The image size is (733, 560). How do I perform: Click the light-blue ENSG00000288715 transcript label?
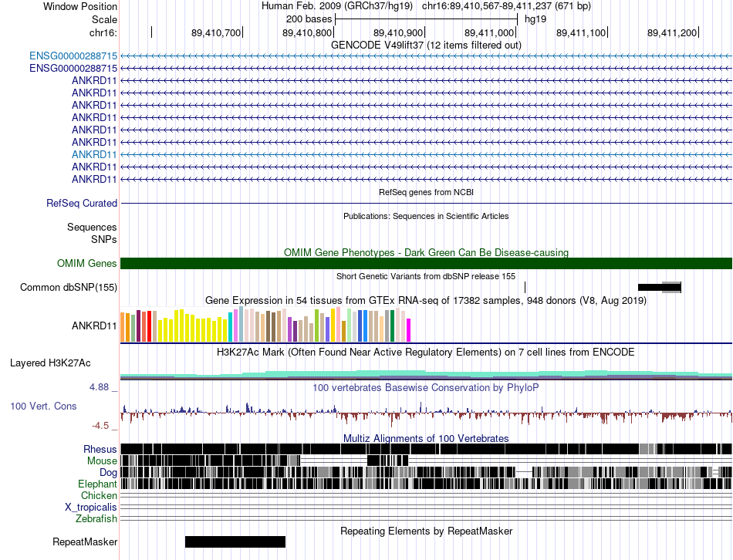(73, 56)
